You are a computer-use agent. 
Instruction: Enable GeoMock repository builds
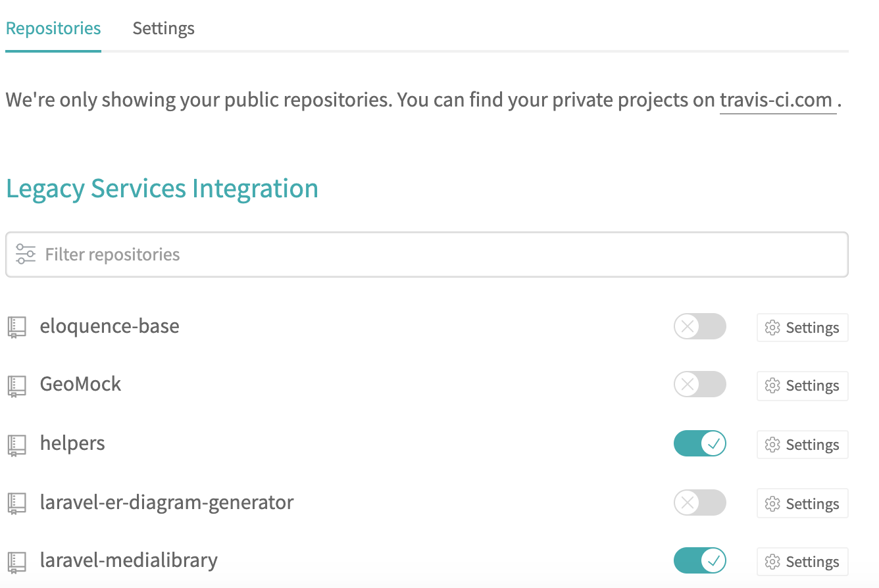[699, 385]
